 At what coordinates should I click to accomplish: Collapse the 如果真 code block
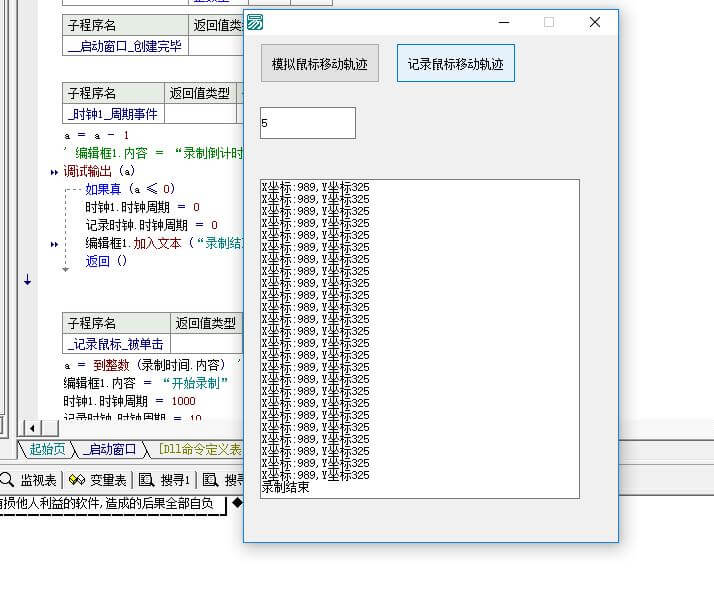point(67,188)
